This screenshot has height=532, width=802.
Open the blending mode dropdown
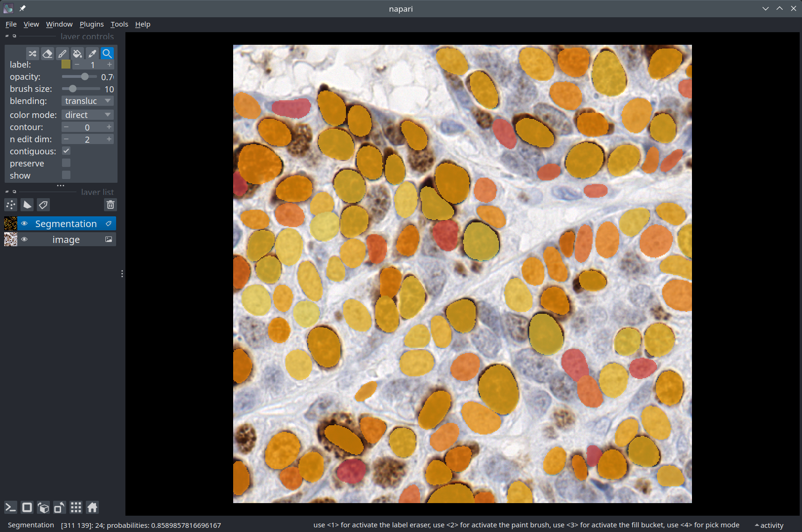coord(88,101)
